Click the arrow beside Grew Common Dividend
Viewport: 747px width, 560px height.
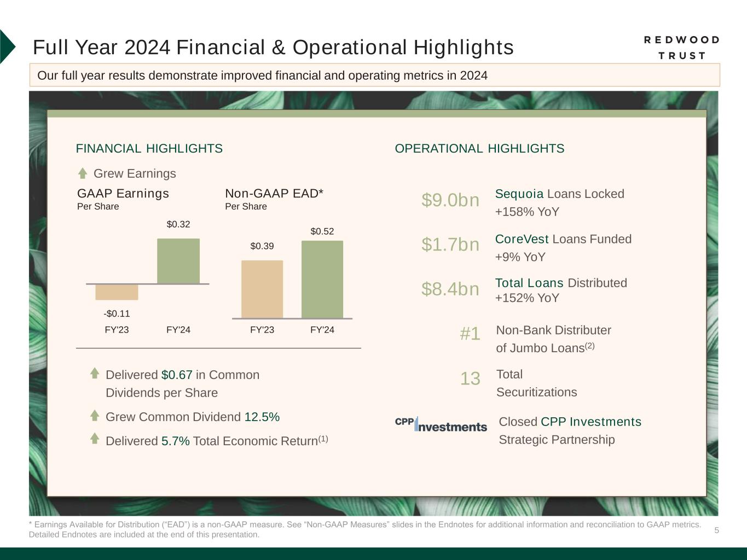pos(95,416)
